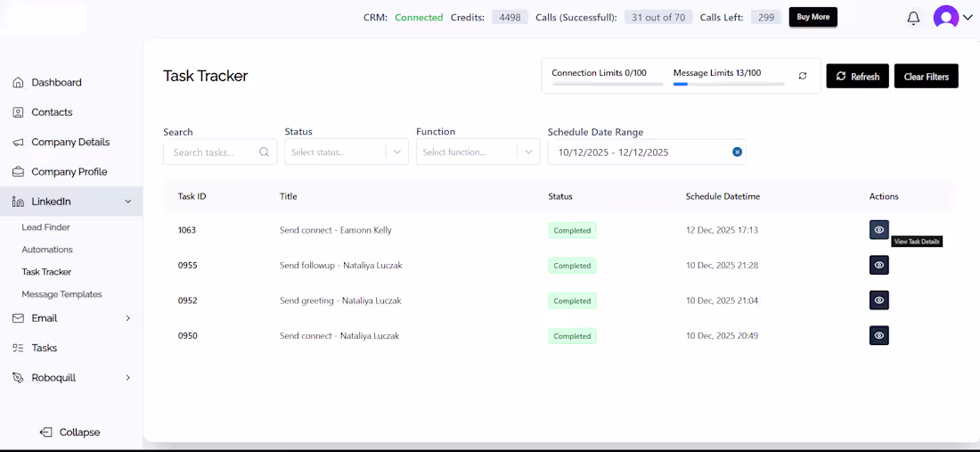Click task title Send greeting - Nataliya Luczak
Screen dimensions: 980x452
340,300
